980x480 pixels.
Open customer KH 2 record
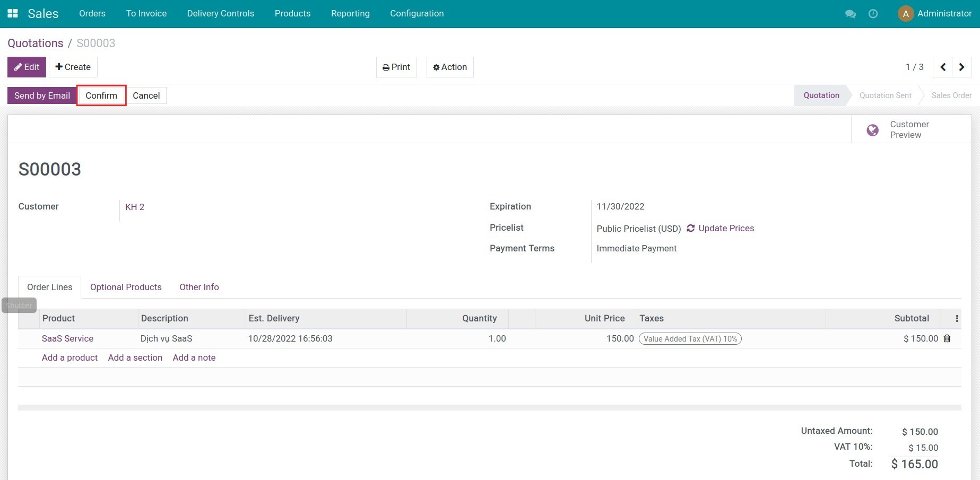(x=135, y=207)
